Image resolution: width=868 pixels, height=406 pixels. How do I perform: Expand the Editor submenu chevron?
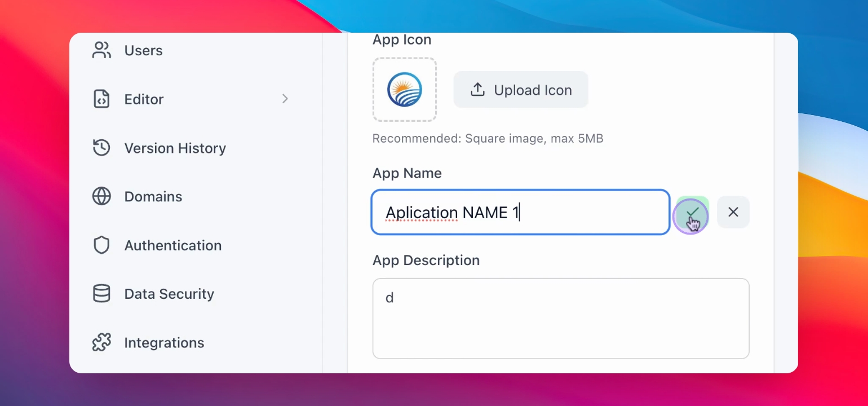pos(285,99)
